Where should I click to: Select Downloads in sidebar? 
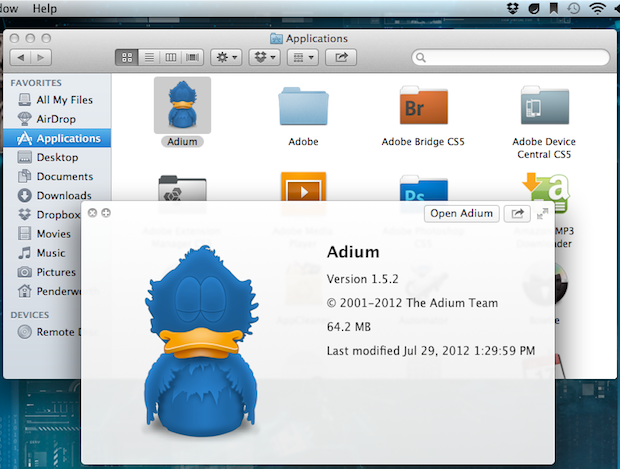click(57, 195)
